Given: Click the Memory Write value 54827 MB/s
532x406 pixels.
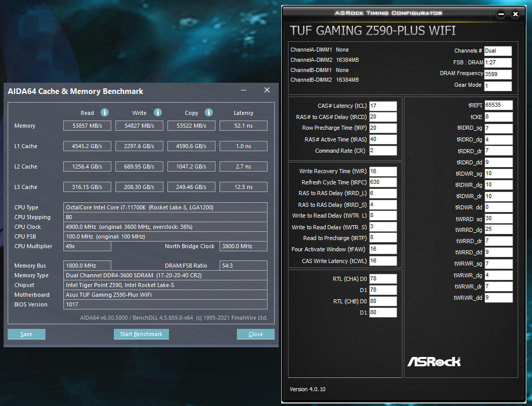Looking at the screenshot, I should (139, 126).
